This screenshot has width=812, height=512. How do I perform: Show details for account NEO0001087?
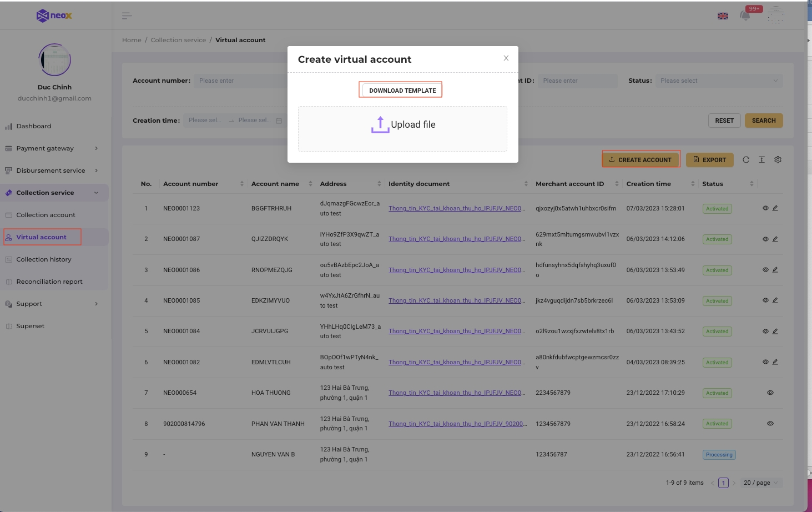click(765, 239)
